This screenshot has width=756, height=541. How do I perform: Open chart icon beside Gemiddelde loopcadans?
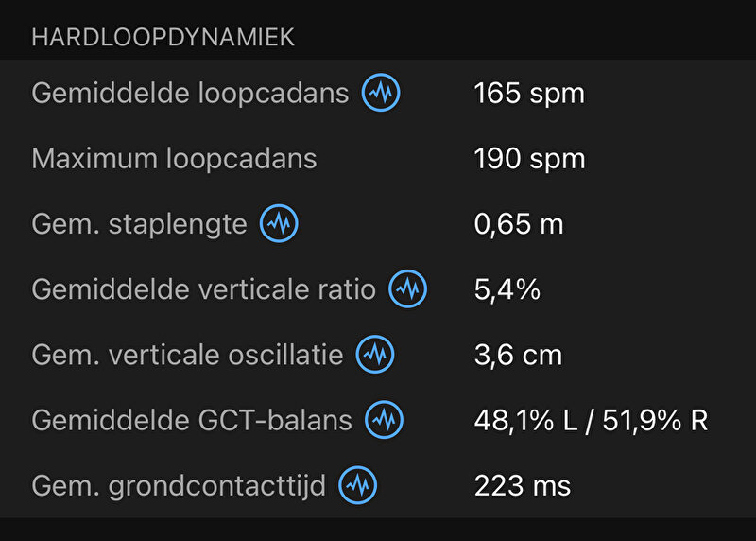click(381, 93)
